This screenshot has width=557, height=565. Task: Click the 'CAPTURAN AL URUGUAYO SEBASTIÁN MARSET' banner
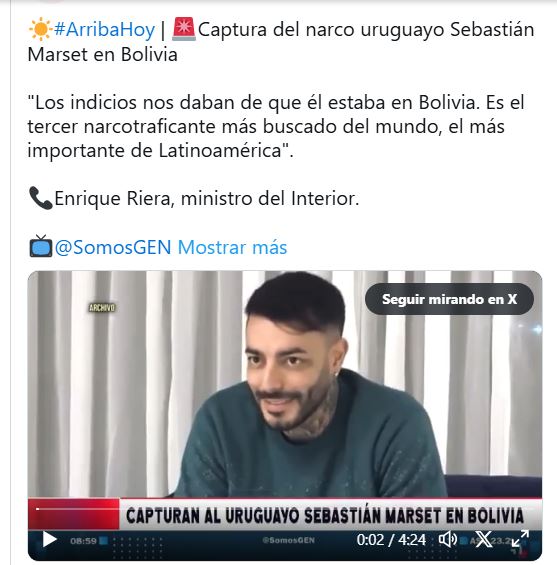click(x=325, y=516)
